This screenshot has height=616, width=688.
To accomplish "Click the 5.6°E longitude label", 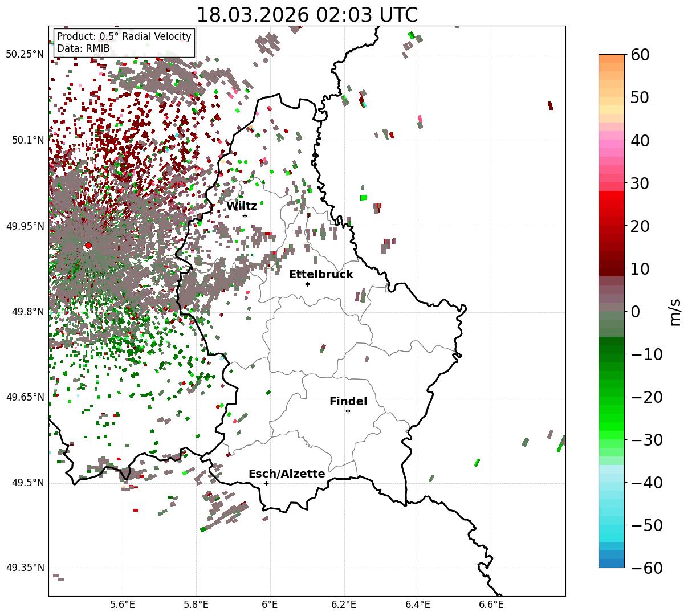I will pos(123,606).
